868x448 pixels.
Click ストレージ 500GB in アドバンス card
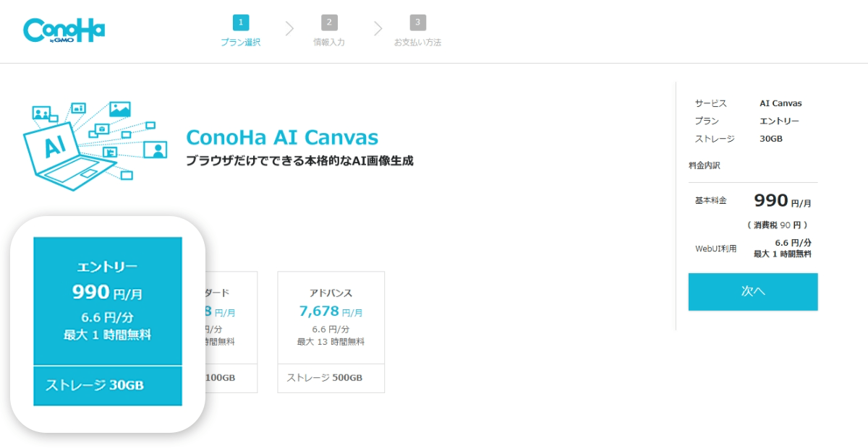(324, 378)
